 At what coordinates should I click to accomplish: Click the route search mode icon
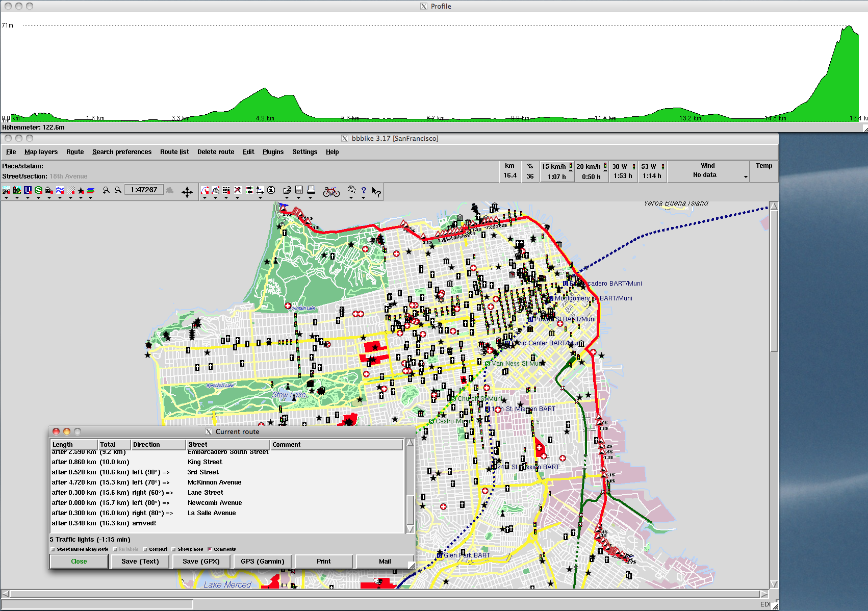(x=205, y=190)
